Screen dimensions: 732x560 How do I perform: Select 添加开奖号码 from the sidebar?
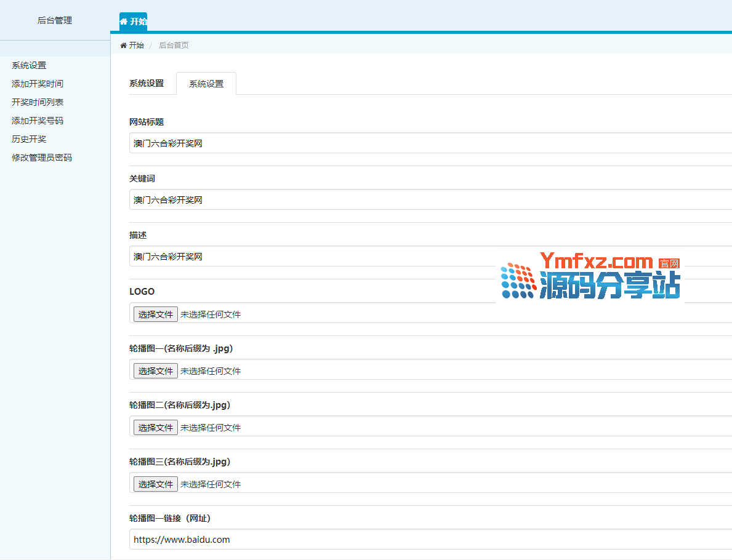pyautogui.click(x=38, y=121)
